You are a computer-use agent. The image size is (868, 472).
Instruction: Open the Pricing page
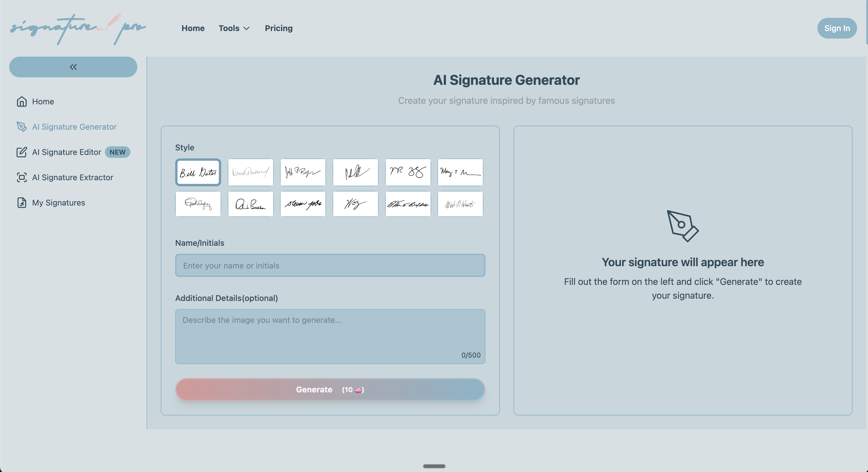(278, 28)
